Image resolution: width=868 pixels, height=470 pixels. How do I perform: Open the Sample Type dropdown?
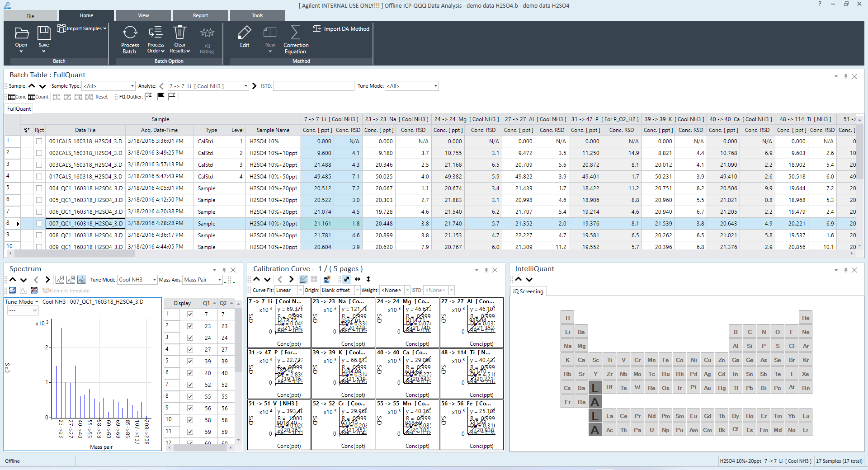pos(108,86)
